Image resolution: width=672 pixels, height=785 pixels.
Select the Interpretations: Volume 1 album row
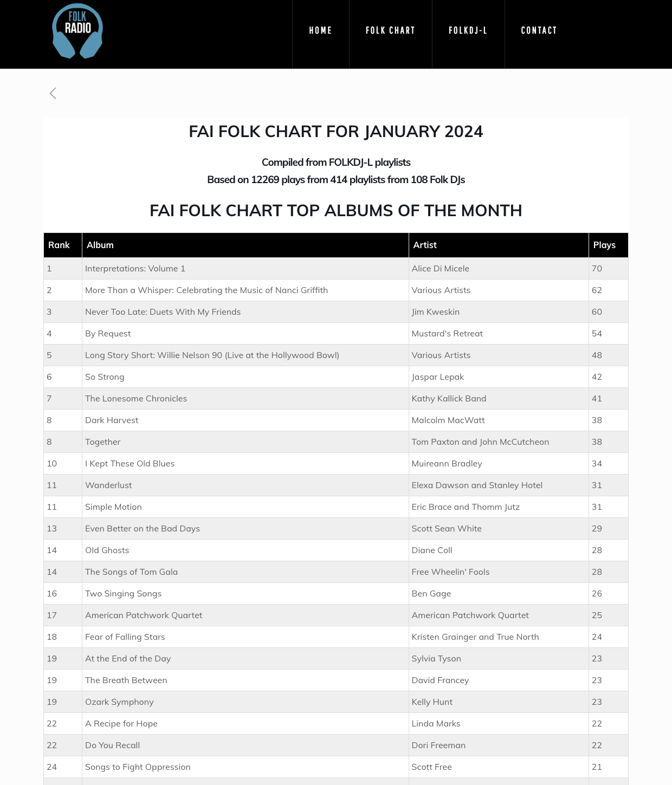coord(135,269)
